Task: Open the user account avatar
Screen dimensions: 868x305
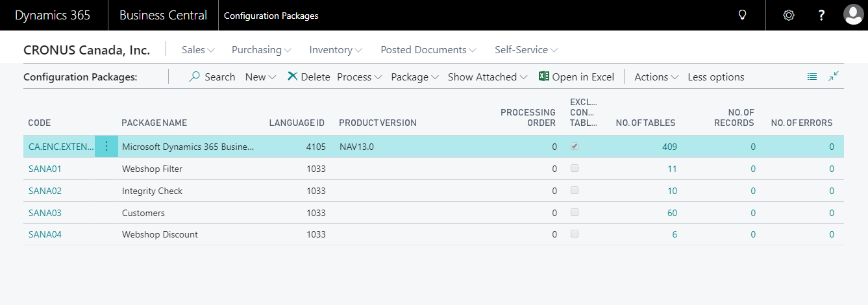Action: click(853, 15)
